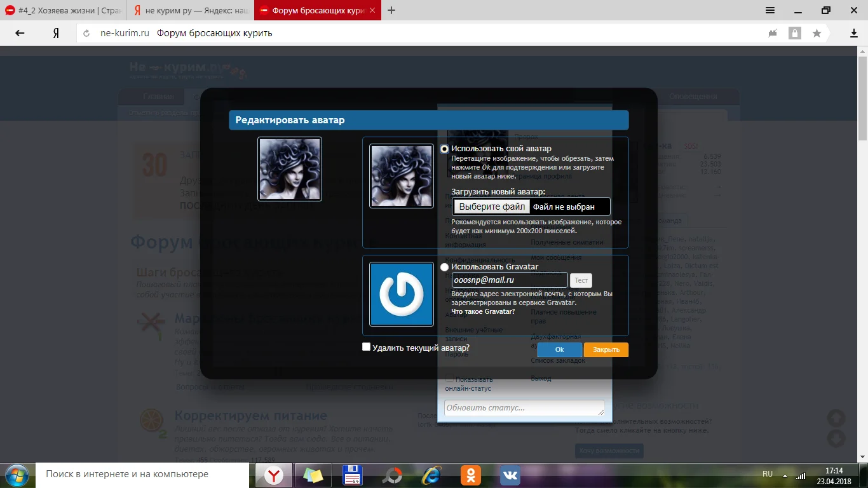Close the "Форум бросающих курить" tab

point(372,11)
